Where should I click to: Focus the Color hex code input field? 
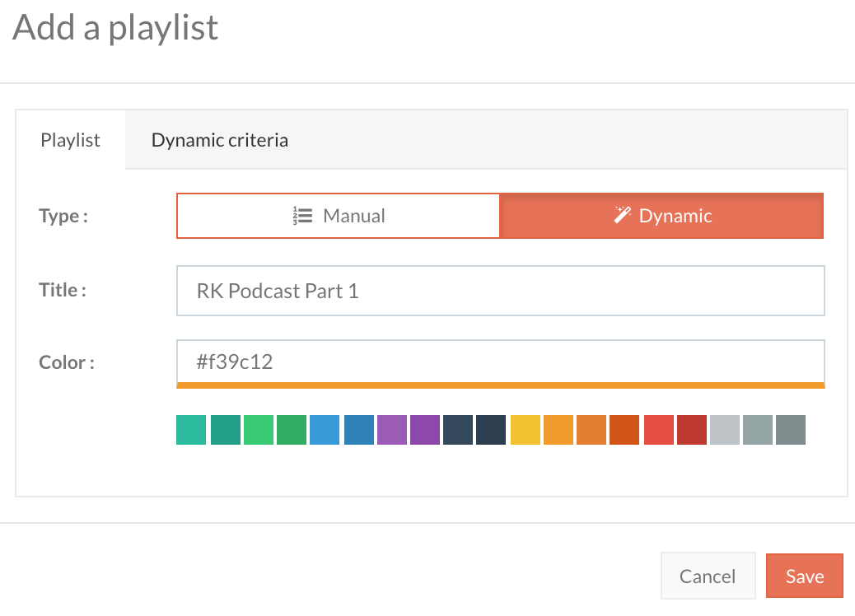500,361
